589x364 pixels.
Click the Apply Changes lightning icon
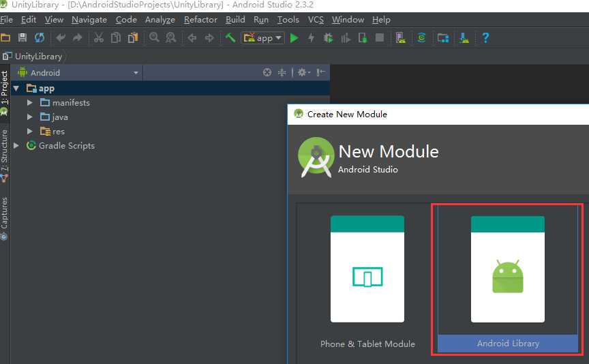click(311, 38)
